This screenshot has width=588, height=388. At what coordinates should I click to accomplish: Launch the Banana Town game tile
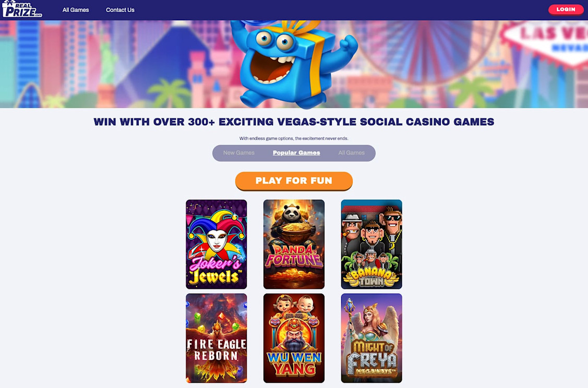click(371, 244)
